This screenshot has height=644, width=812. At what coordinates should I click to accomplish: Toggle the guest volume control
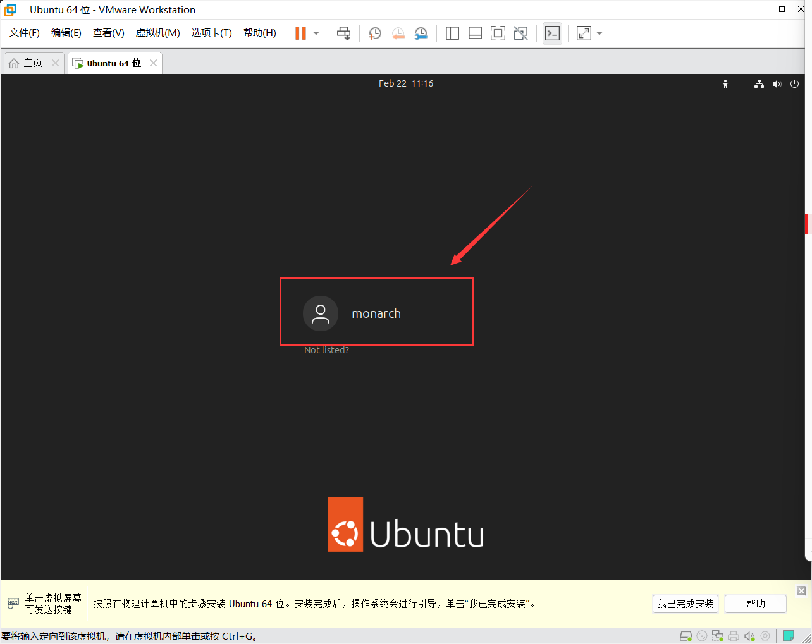[x=777, y=83]
